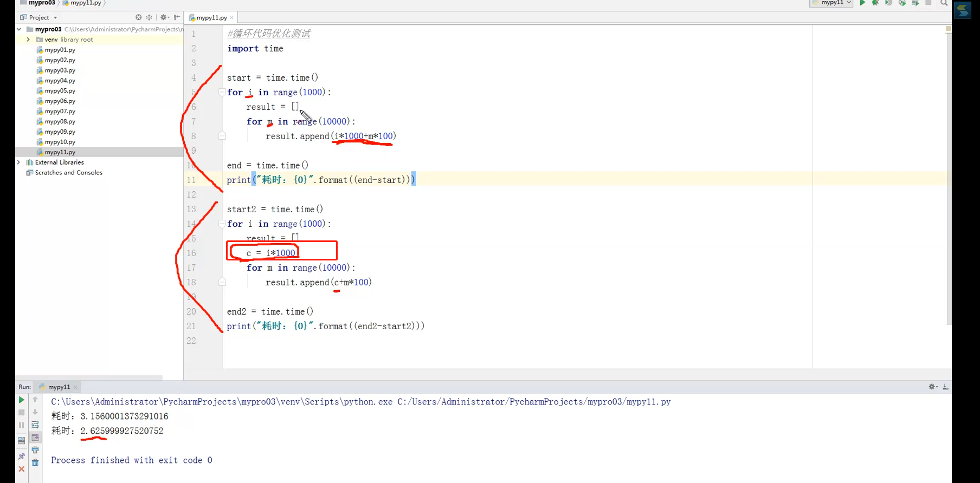This screenshot has width=980, height=483.
Task: Collapse the for loop fold marker at line 14
Action: (x=222, y=224)
